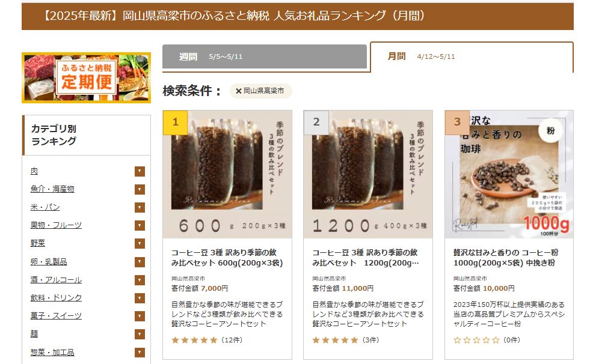Expand the 酒・アルコール dropdown arrow
The height and width of the screenshot is (364, 593).
(140, 280)
